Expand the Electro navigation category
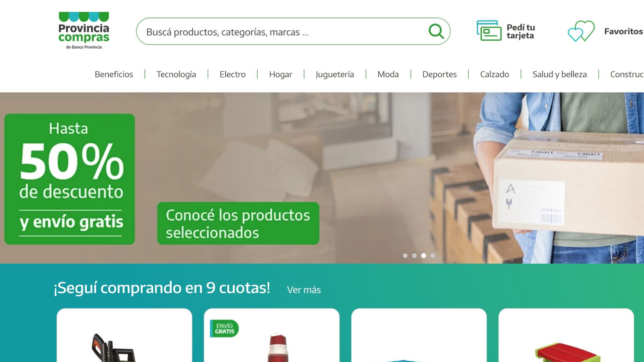Viewport: 644px width, 362px height. tap(232, 74)
